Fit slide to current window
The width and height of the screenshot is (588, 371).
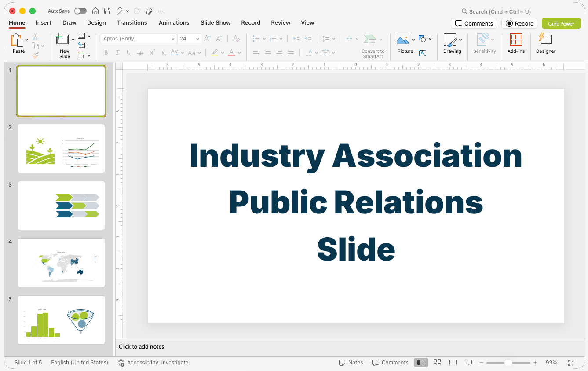coord(571,363)
